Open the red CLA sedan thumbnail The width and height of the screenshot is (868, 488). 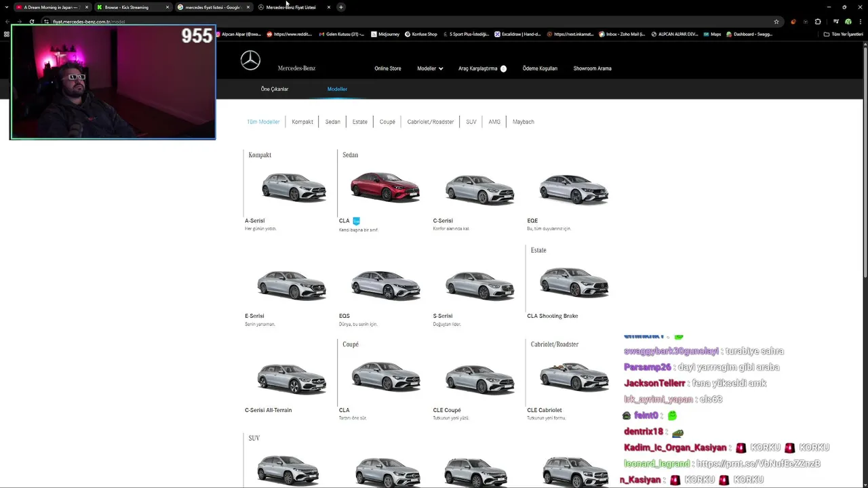(384, 187)
